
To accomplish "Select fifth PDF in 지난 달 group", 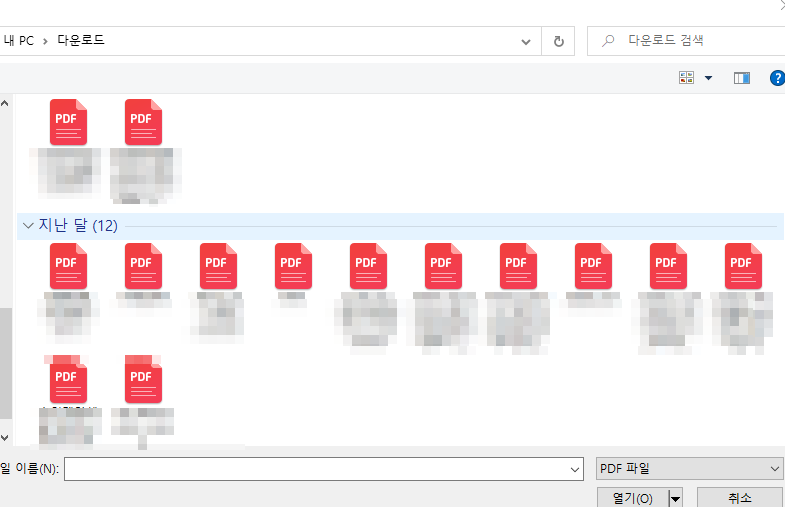I will click(368, 266).
